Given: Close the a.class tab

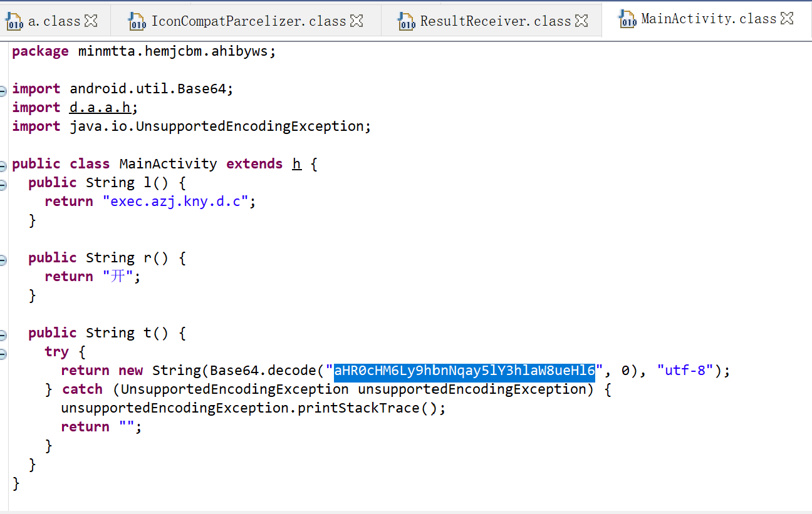Looking at the screenshot, I should pyautogui.click(x=91, y=21).
